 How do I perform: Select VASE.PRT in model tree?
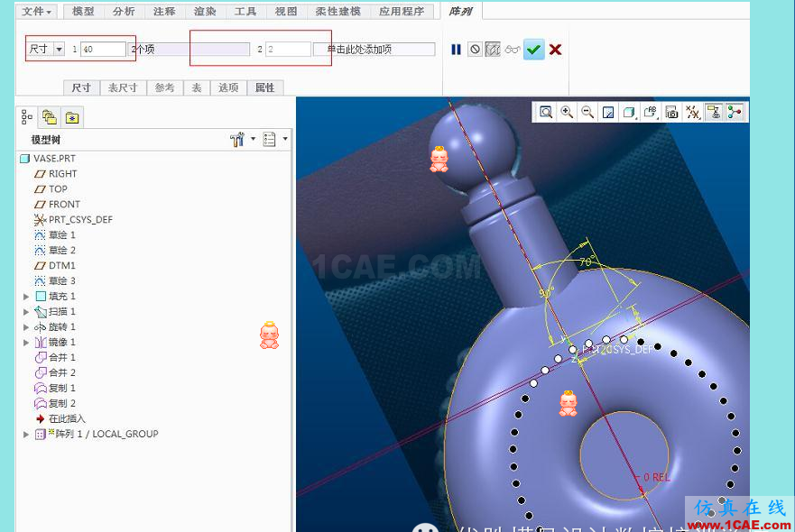pos(54,159)
